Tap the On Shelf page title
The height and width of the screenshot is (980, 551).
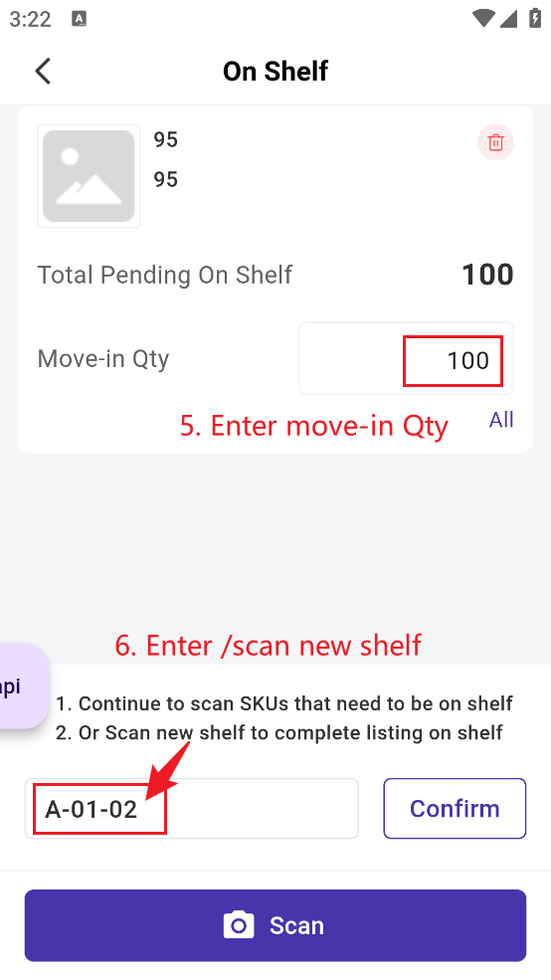pyautogui.click(x=275, y=72)
